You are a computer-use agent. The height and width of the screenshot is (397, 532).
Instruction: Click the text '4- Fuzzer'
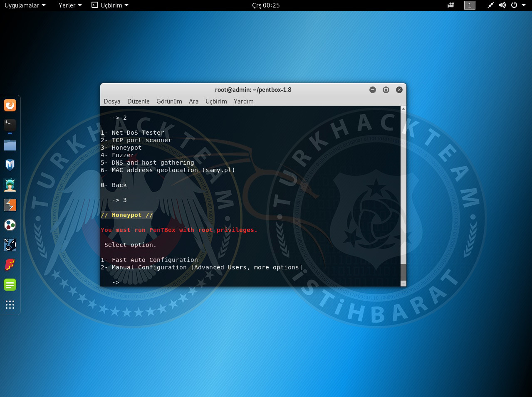[117, 155]
